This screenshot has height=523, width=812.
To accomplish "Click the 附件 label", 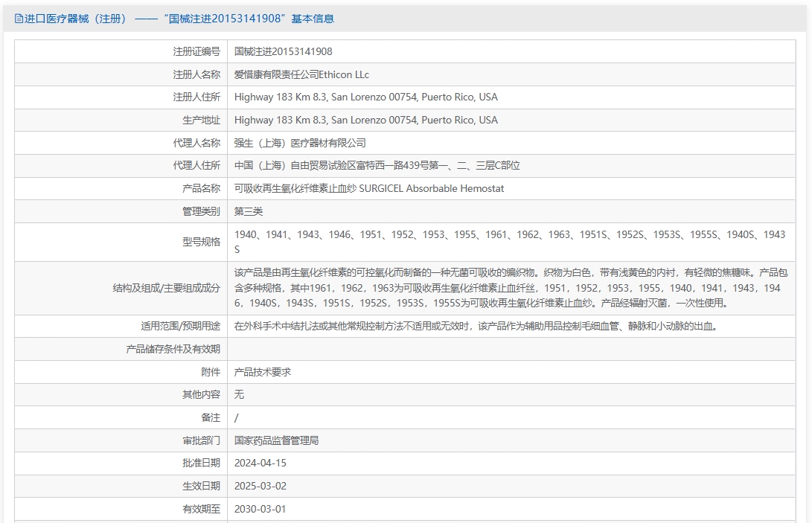I will coord(211,372).
